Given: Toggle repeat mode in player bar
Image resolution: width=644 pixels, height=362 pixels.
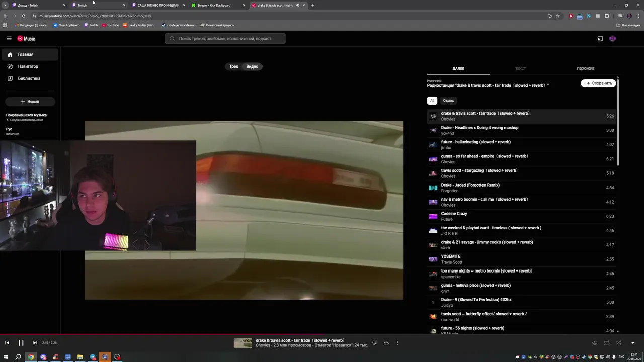Looking at the screenshot, I should pyautogui.click(x=607, y=343).
